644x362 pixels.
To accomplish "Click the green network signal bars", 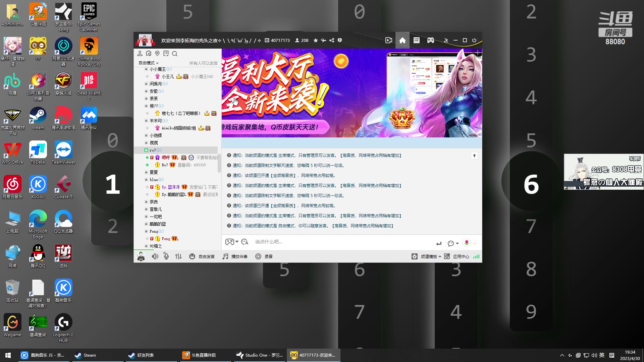I will [476, 256].
